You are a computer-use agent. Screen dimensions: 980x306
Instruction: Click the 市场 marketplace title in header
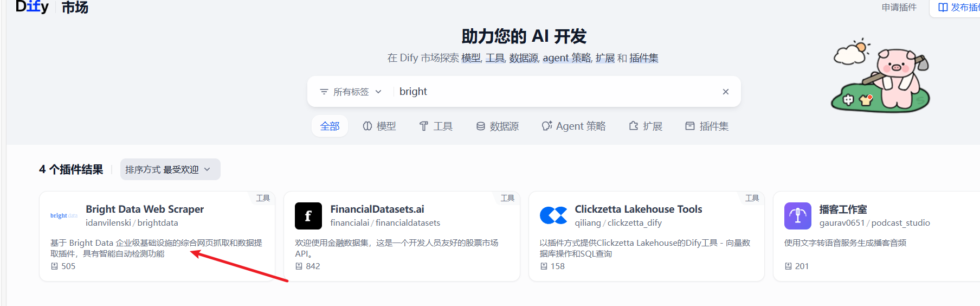tap(75, 8)
